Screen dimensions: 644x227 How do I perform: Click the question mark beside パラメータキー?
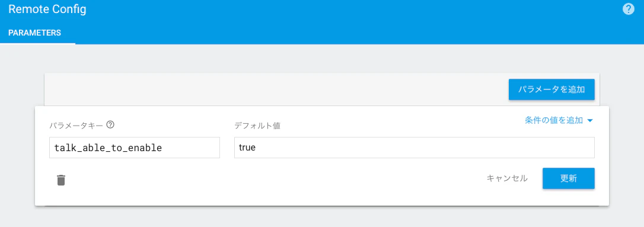point(110,125)
